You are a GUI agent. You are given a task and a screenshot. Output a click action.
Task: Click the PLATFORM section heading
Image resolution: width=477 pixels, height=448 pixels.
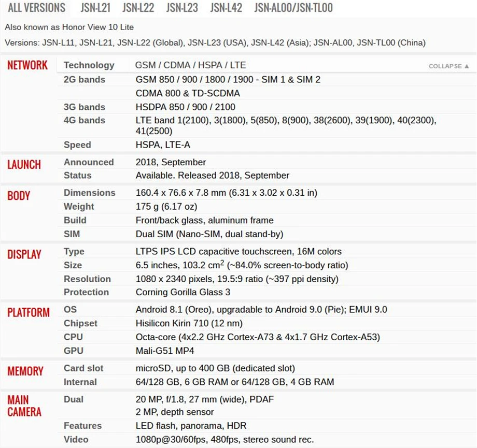[x=29, y=312]
